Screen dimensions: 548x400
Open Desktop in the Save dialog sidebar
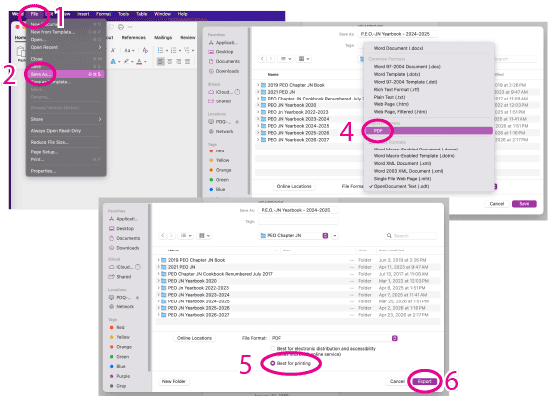pos(221,52)
